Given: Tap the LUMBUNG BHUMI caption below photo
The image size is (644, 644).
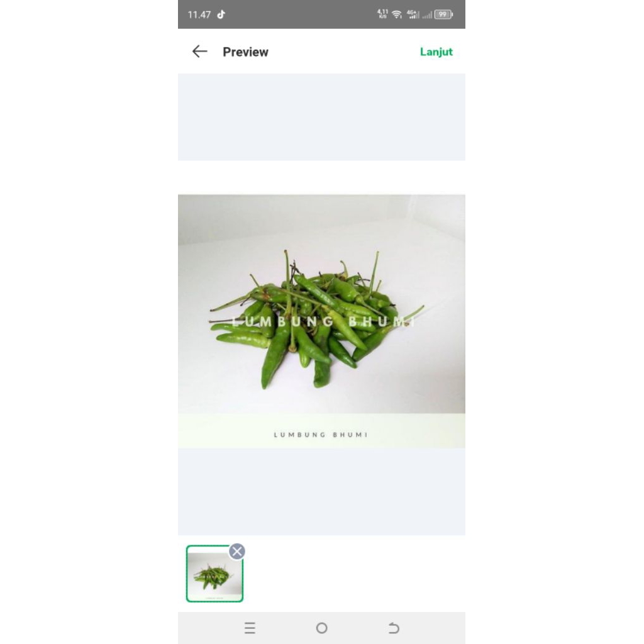Looking at the screenshot, I should point(321,435).
